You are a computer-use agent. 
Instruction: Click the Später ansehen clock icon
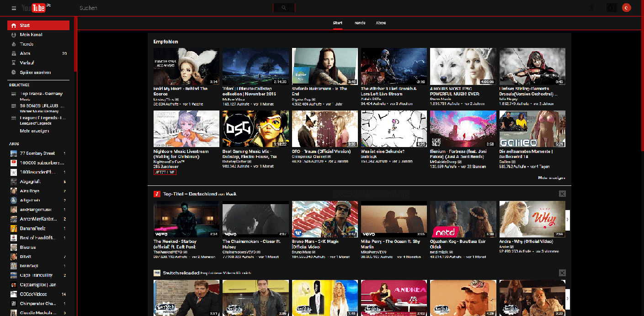[14, 73]
